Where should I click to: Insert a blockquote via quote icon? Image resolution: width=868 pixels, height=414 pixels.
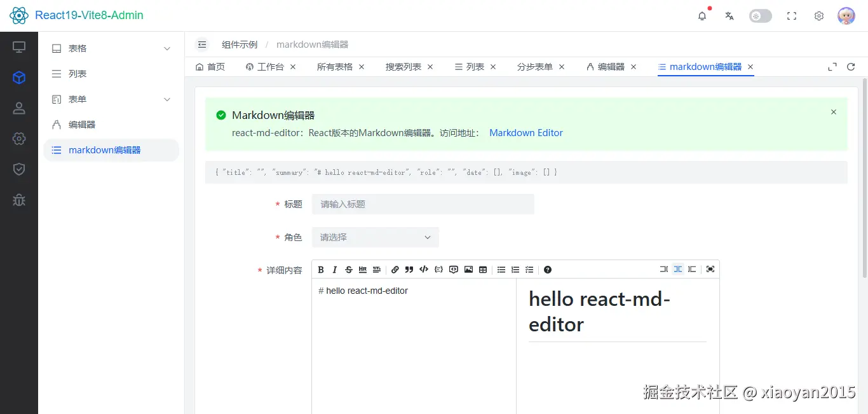[409, 270]
